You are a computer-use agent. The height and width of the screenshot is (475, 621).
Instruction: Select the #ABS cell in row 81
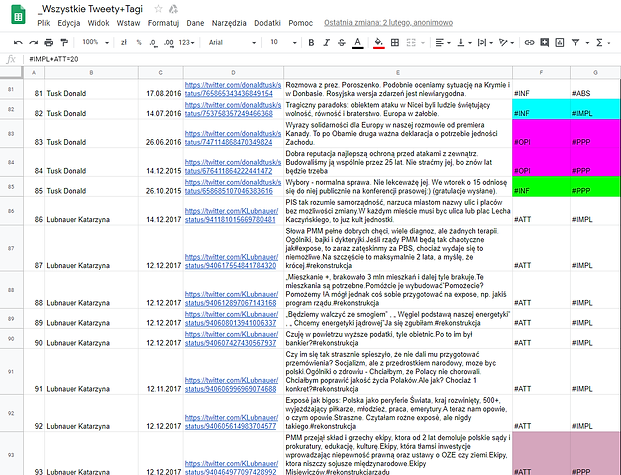click(x=595, y=89)
